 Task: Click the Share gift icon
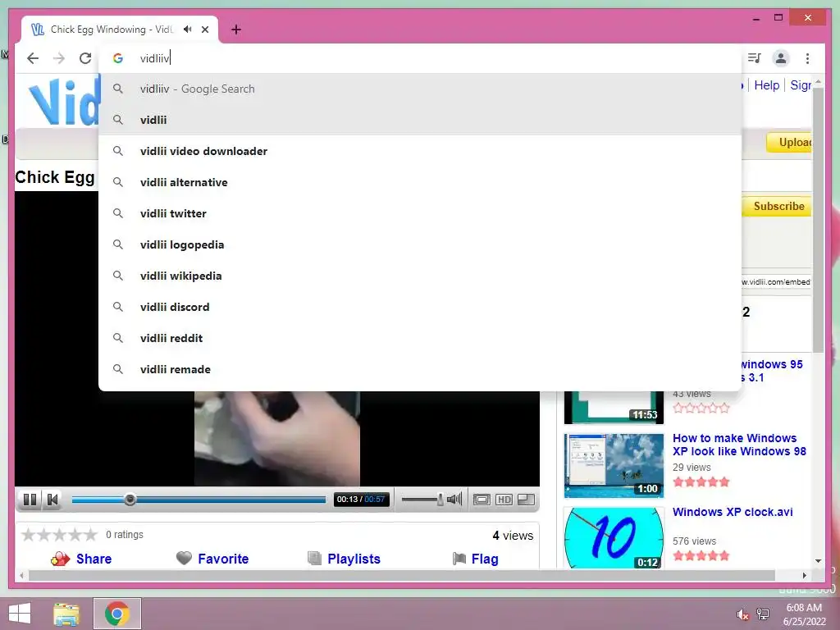[60, 559]
